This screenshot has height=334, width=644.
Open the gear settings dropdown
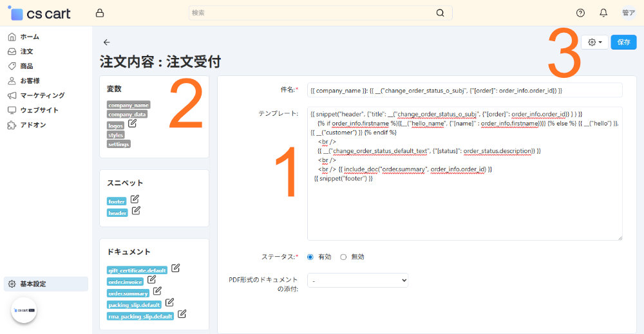(x=594, y=42)
